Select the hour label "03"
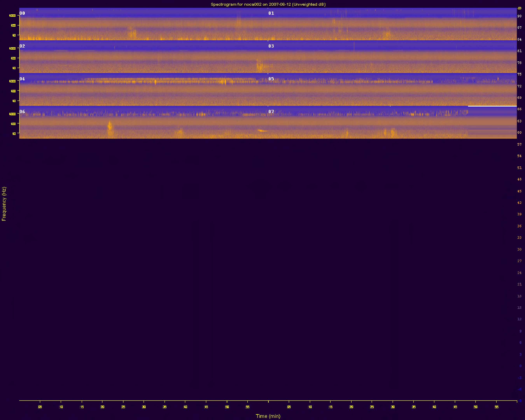Screen dimensions: 525x420 [271, 46]
